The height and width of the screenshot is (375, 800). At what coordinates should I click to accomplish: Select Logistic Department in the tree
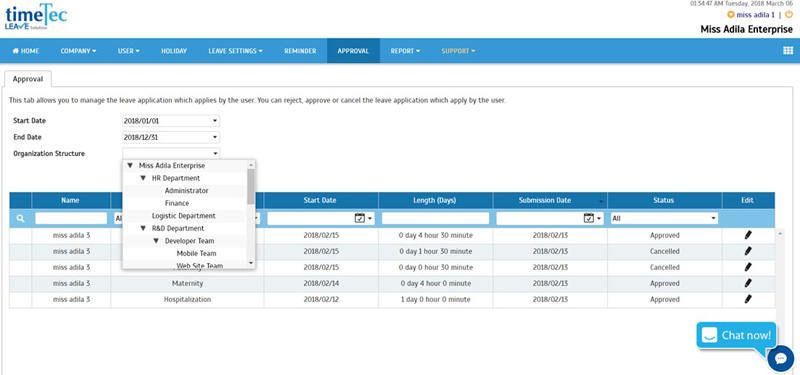(184, 216)
